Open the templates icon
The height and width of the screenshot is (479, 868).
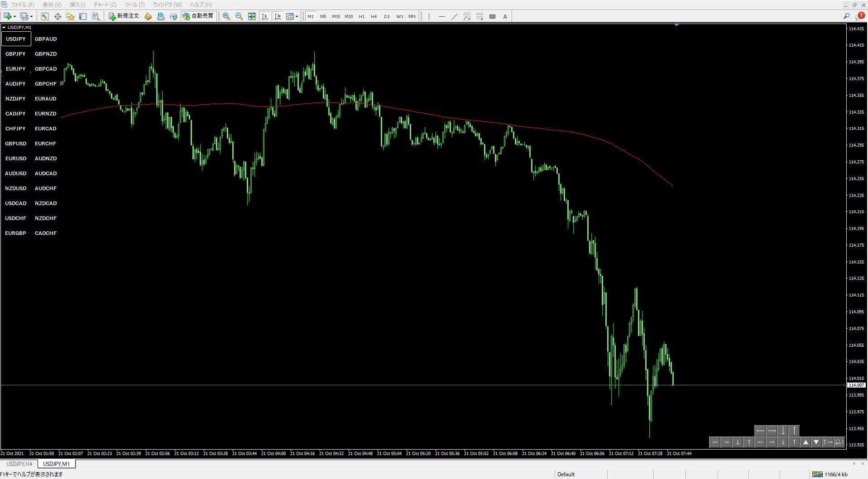[290, 16]
